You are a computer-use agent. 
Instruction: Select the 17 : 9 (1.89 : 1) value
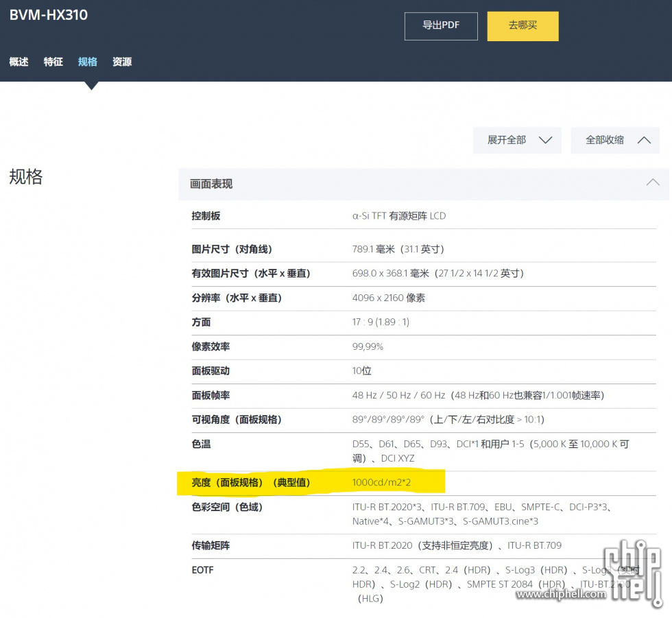381,322
